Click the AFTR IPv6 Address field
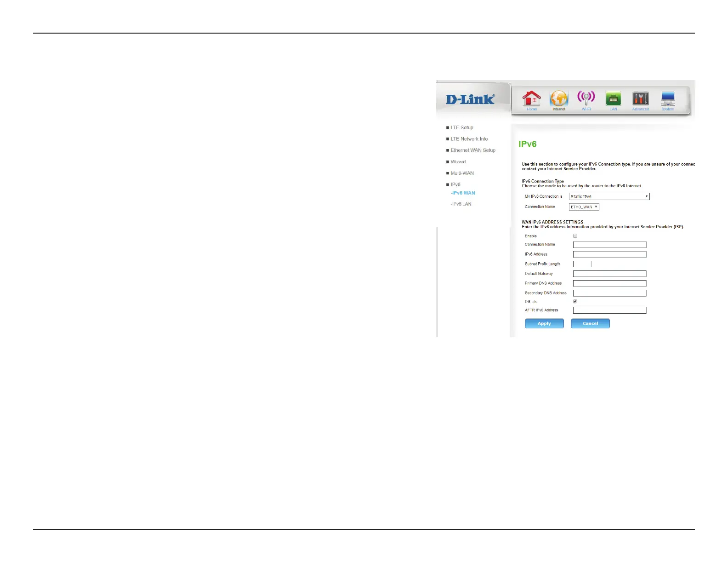Viewport: 728px width, 563px height. 609,310
